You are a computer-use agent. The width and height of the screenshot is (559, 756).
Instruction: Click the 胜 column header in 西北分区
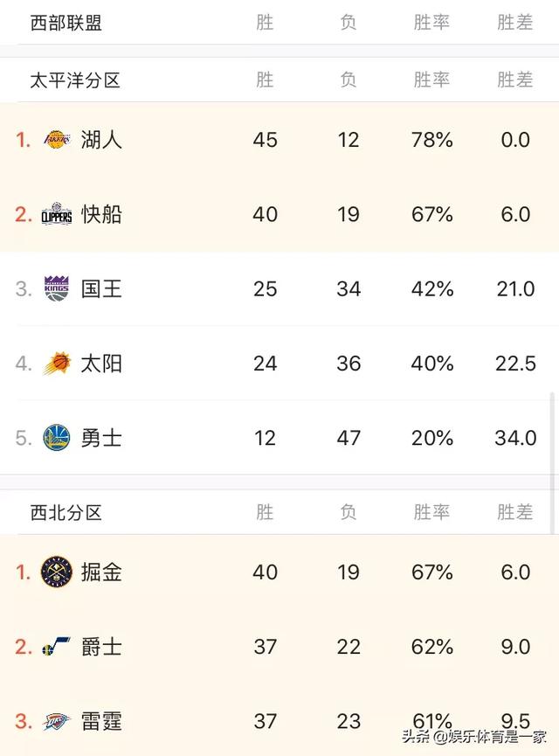point(265,512)
